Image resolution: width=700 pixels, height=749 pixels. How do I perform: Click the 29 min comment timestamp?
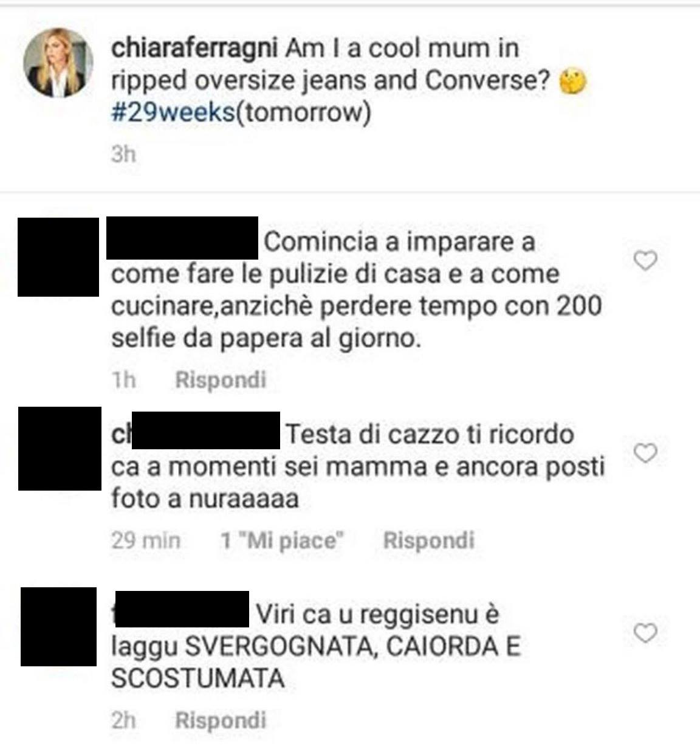point(146,540)
